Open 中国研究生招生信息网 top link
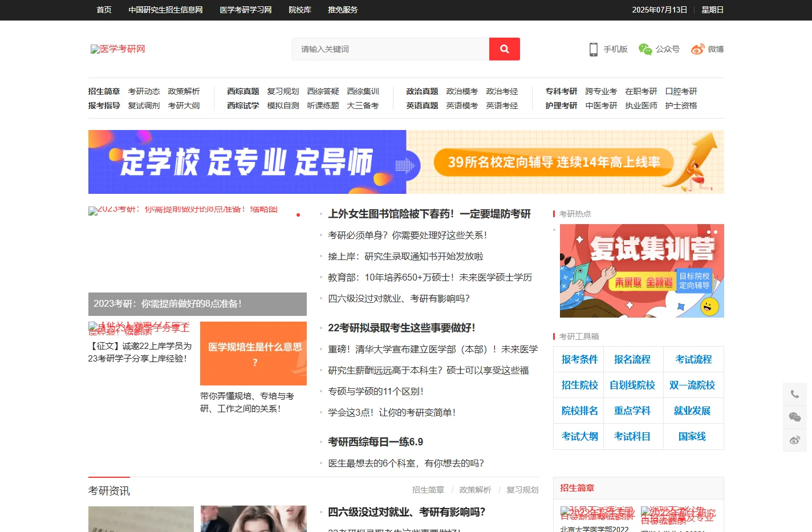This screenshot has height=532, width=812. (165, 10)
